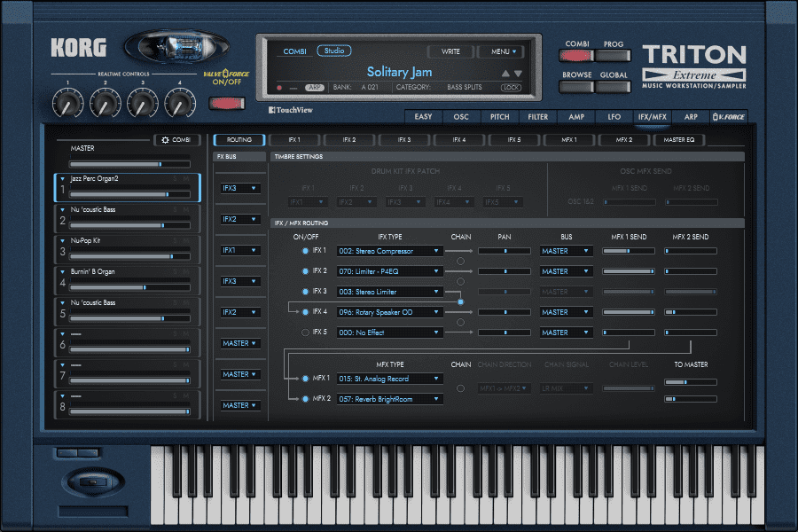Open the LFO tab
The width and height of the screenshot is (798, 532).
(x=614, y=117)
